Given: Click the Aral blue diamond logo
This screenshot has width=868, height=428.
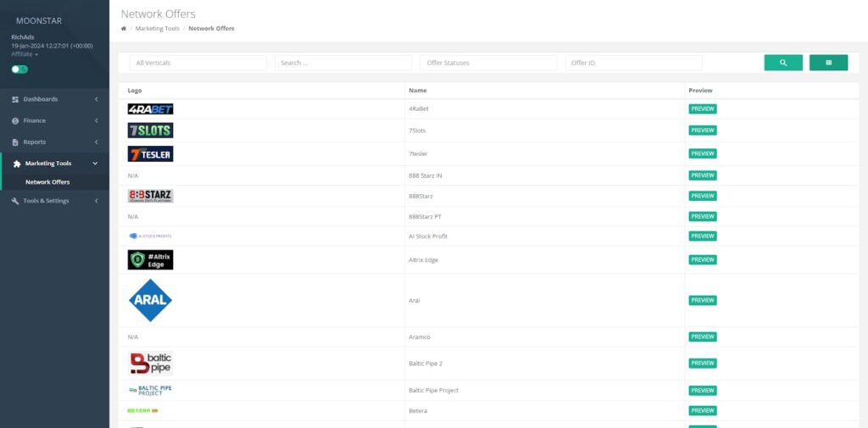Looking at the screenshot, I should tap(151, 300).
